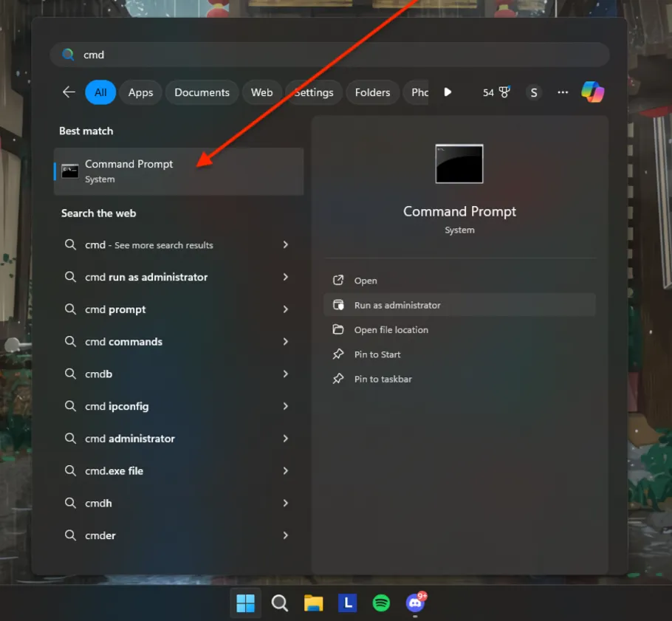Switch to the Documents filter tab

coord(202,92)
